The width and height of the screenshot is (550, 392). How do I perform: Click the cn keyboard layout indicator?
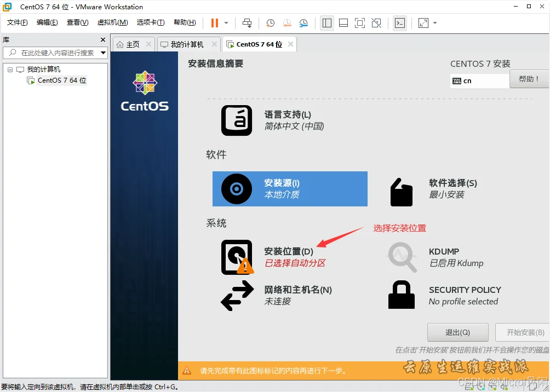(x=479, y=81)
